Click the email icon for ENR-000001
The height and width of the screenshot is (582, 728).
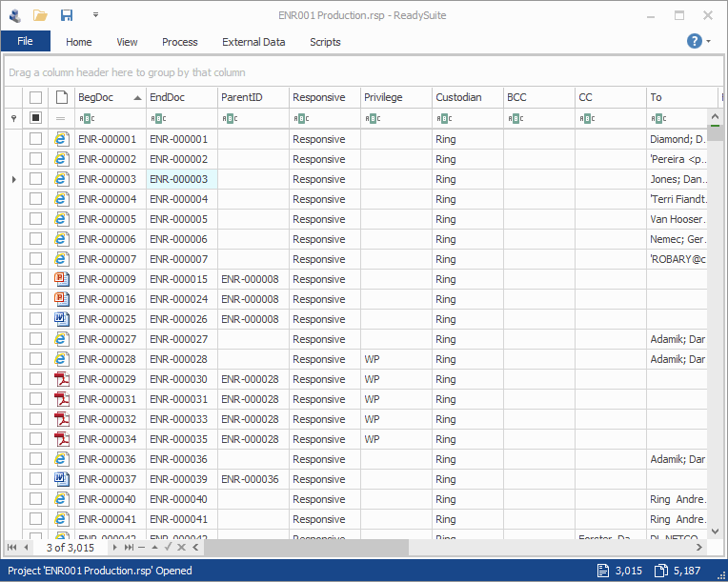point(62,139)
